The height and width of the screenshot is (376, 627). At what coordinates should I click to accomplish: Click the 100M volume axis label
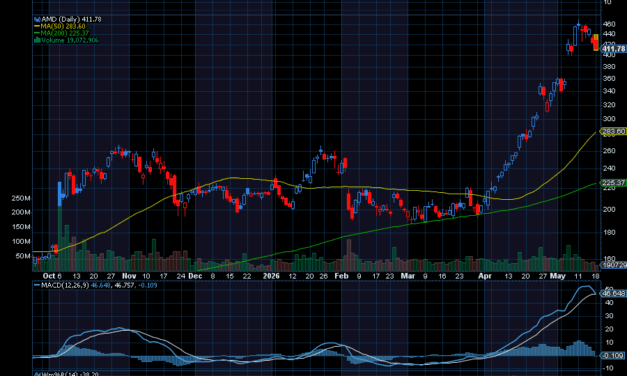(x=21, y=242)
